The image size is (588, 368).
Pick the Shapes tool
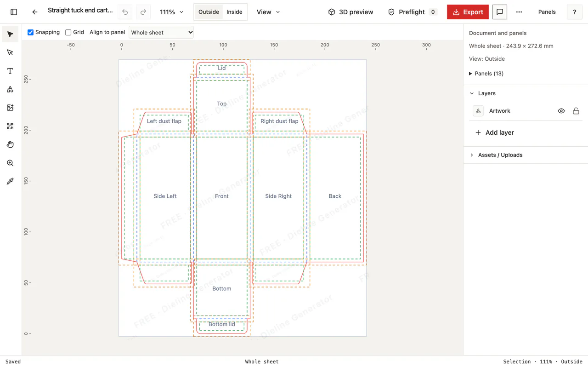pos(10,89)
